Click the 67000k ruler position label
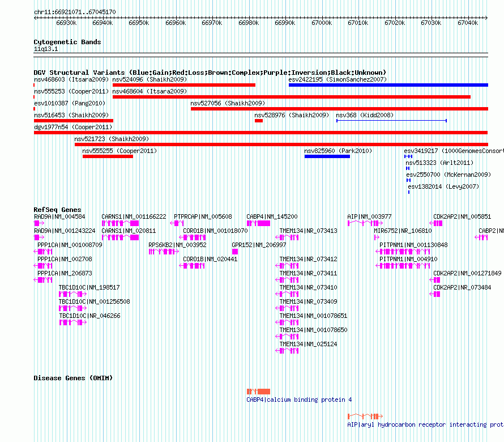Viewport: 504px width, 442px height. tap(322, 23)
